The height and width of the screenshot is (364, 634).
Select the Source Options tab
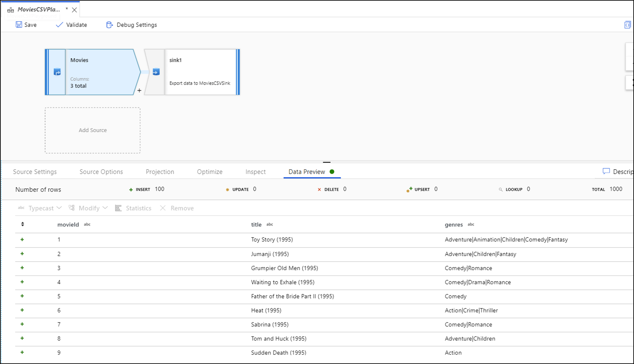(101, 172)
